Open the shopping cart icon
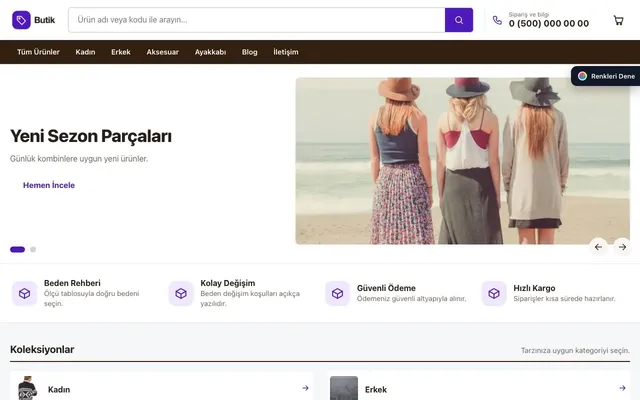640x400 pixels. coord(618,20)
